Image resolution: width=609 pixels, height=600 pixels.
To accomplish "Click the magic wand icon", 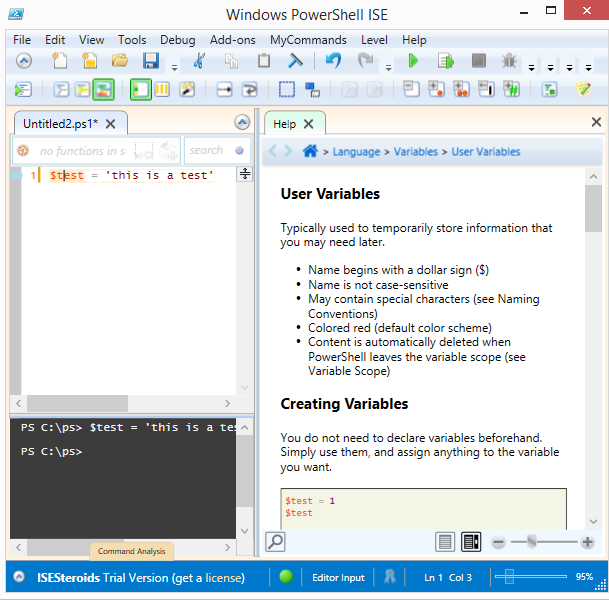I will click(187, 90).
